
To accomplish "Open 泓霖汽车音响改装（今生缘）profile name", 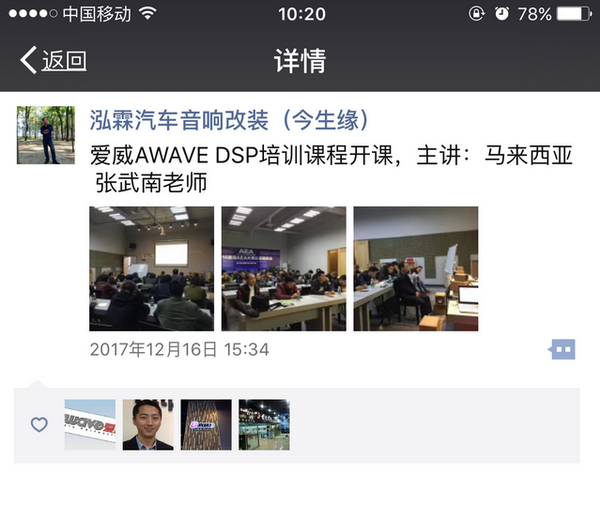I will tap(229, 120).
